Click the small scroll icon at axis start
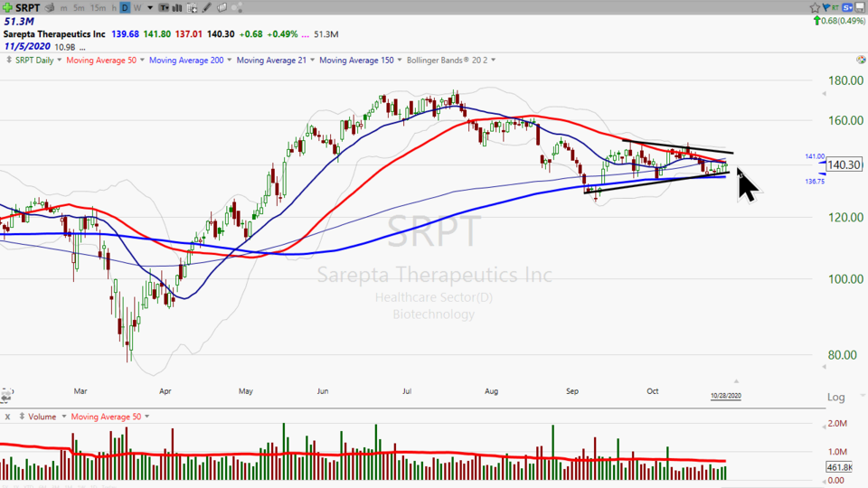 (6, 395)
